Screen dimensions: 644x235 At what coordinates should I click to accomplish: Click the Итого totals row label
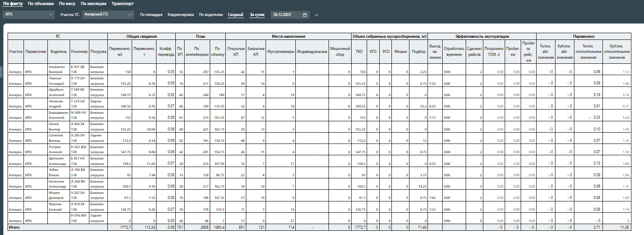[x=15, y=227]
